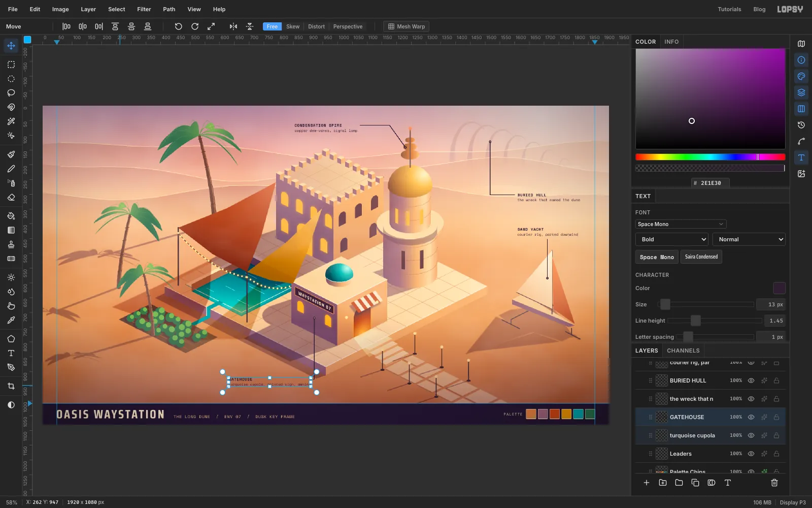This screenshot has height=508, width=812.
Task: Choose the Saira Condensed font preset
Action: pos(701,257)
